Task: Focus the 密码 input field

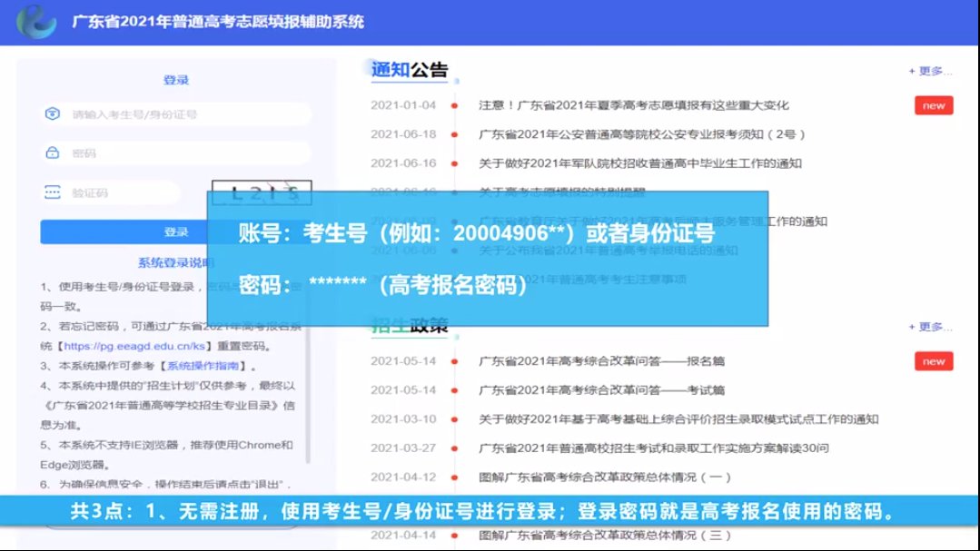Action: [x=182, y=153]
